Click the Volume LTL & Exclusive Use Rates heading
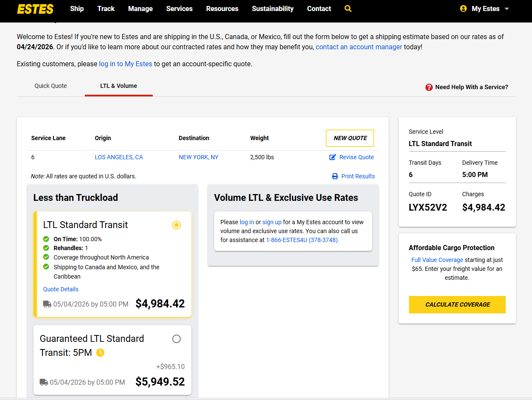The height and width of the screenshot is (400, 532). click(x=286, y=197)
